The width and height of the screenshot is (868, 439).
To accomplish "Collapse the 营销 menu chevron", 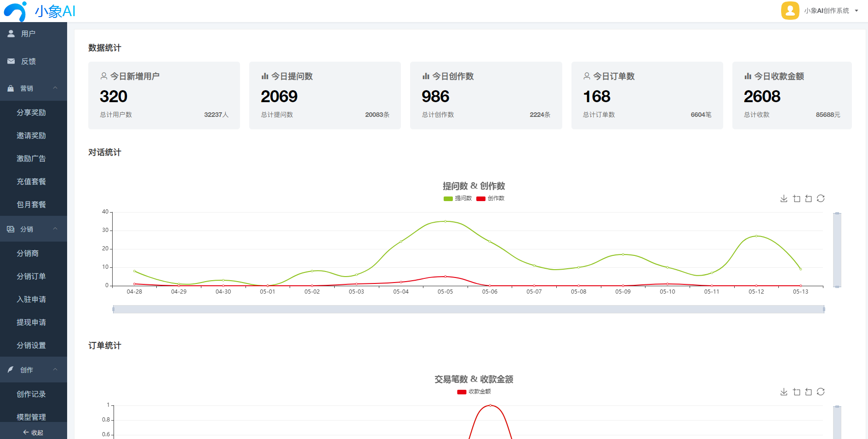I will [55, 88].
